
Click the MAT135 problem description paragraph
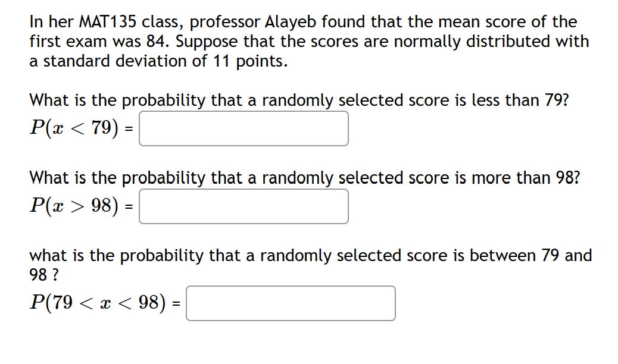pos(308,40)
